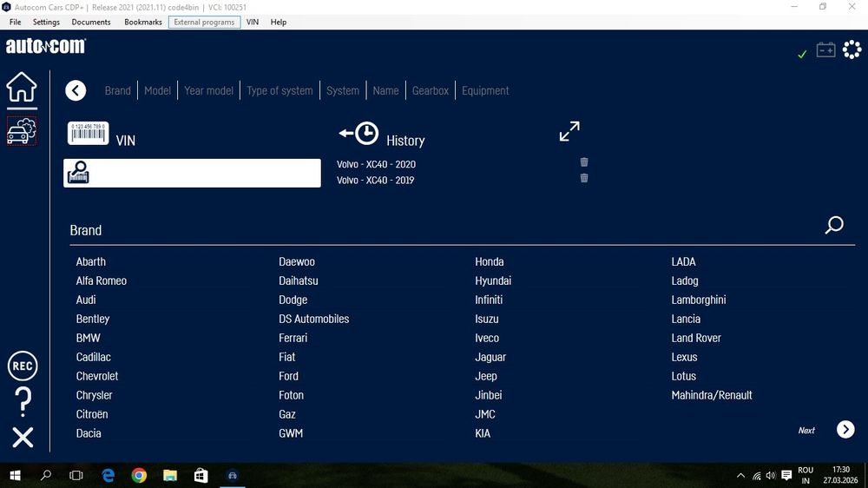Select the Gearbox breadcrumb step
This screenshot has width=868, height=488.
point(431,90)
